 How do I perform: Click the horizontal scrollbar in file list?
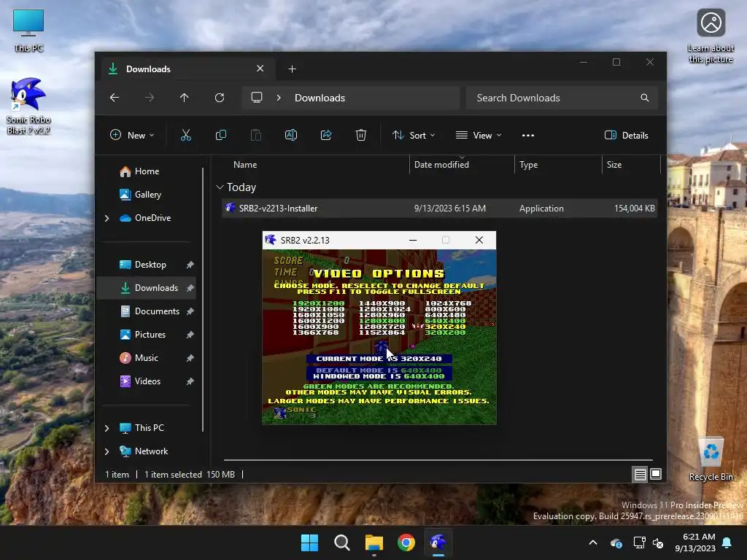[438, 460]
